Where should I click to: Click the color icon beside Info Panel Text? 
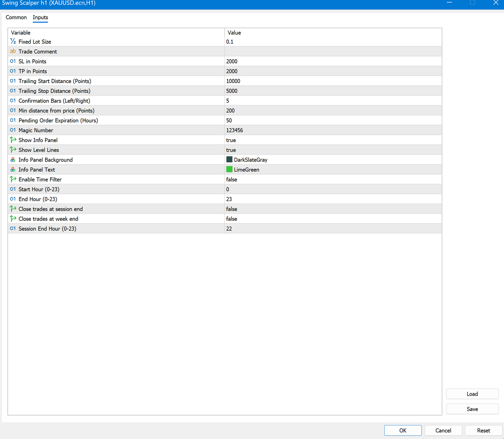click(13, 170)
